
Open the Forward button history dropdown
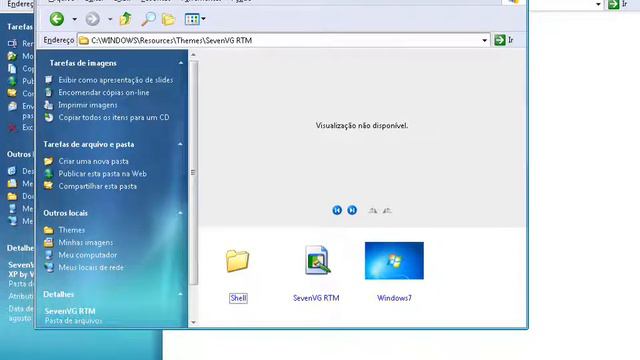tap(110, 19)
